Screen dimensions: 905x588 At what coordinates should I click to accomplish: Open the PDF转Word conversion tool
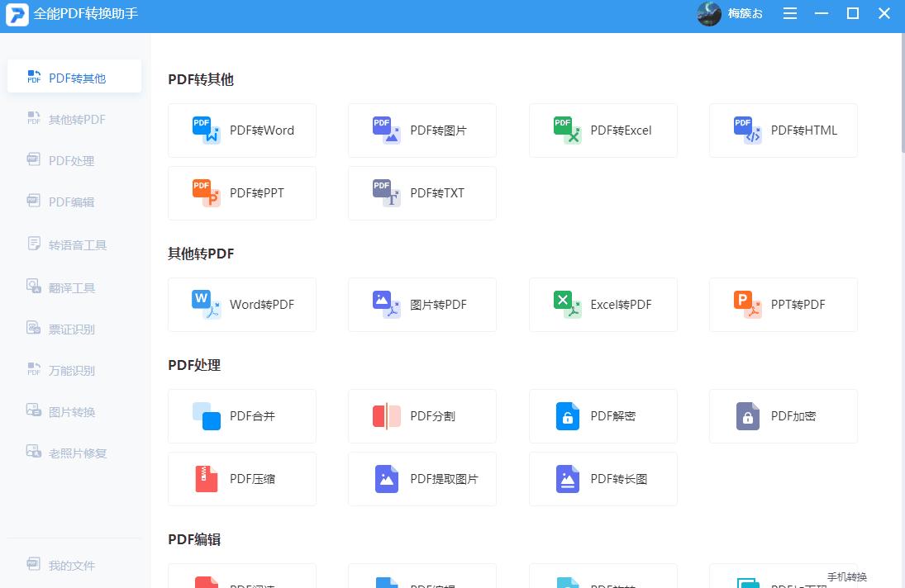click(x=241, y=130)
